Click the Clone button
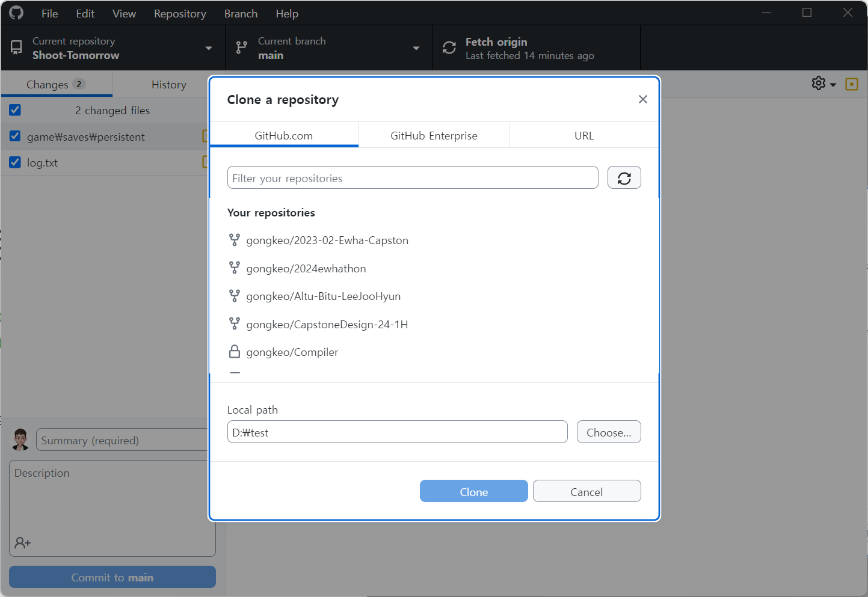This screenshot has height=597, width=868. 474,491
